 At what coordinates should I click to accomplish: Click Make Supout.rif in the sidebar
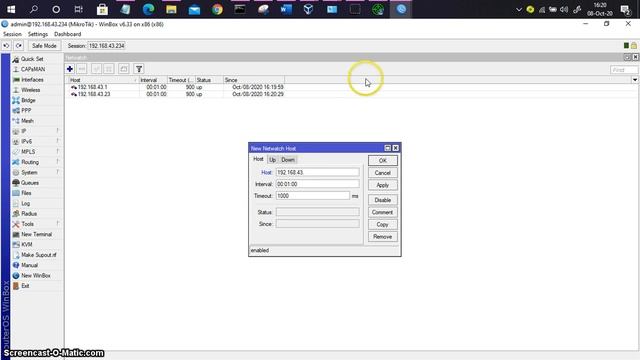click(39, 255)
